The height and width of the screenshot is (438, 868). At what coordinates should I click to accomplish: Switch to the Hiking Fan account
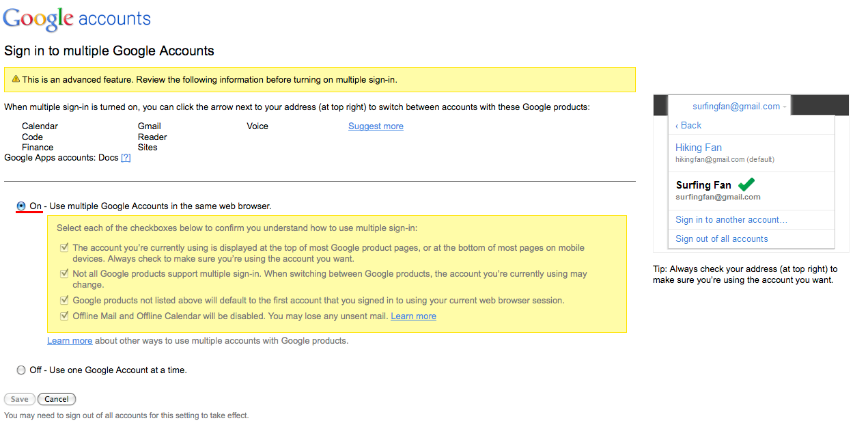[x=698, y=148]
